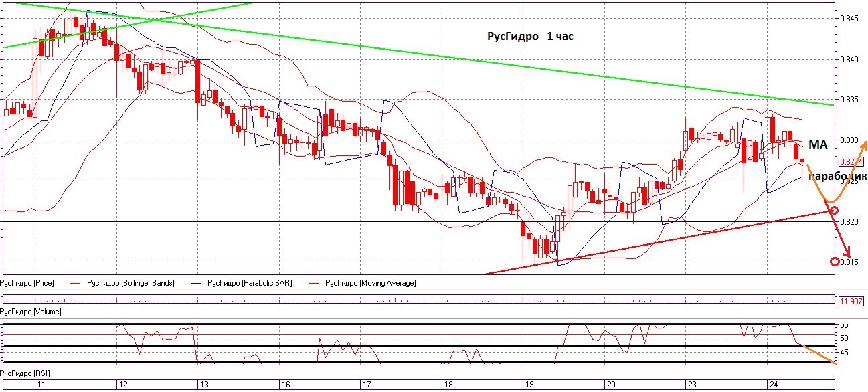
Task: Click the 0,820 price axis label
Action: [x=848, y=221]
